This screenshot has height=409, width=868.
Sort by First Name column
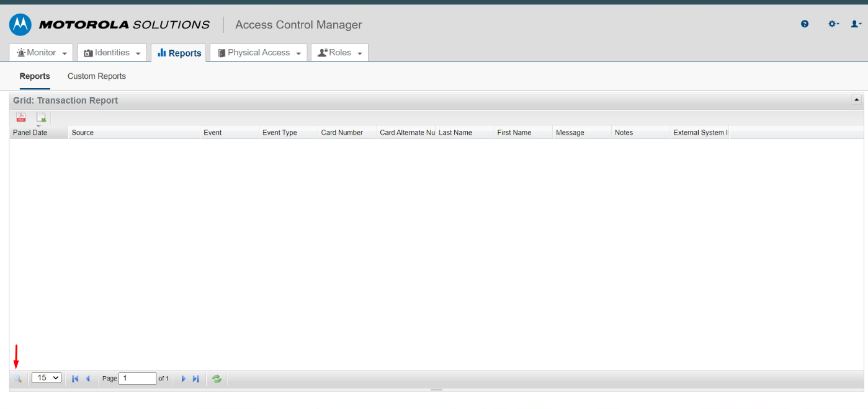pos(523,132)
